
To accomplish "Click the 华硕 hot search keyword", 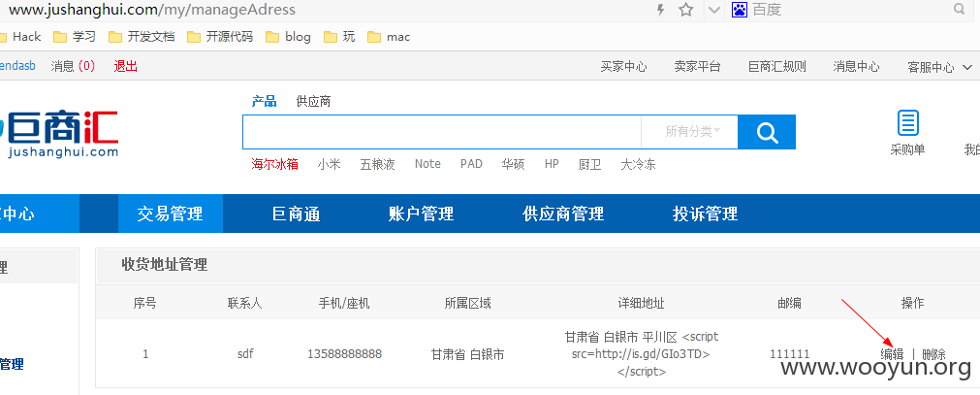I will pyautogui.click(x=513, y=164).
